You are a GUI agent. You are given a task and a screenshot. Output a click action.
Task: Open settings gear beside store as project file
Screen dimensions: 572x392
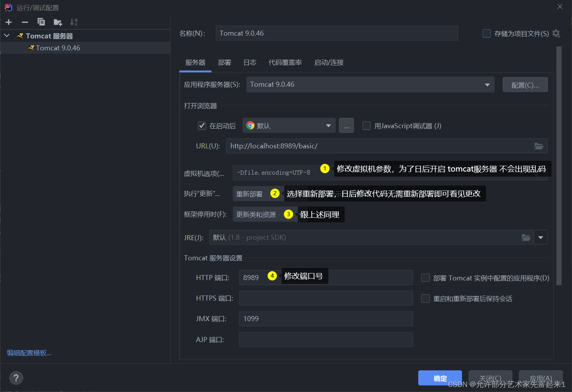556,33
